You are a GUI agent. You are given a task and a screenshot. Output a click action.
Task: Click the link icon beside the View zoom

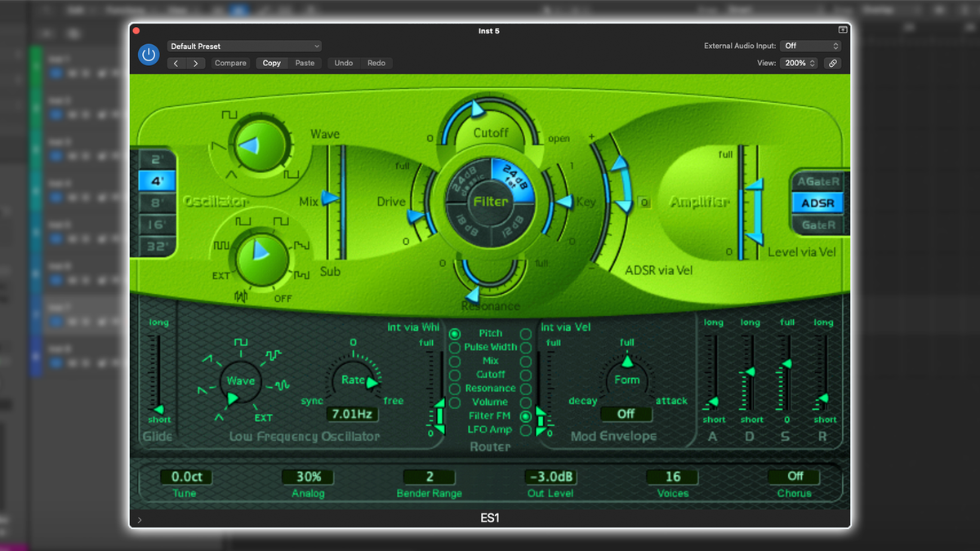pyautogui.click(x=832, y=62)
